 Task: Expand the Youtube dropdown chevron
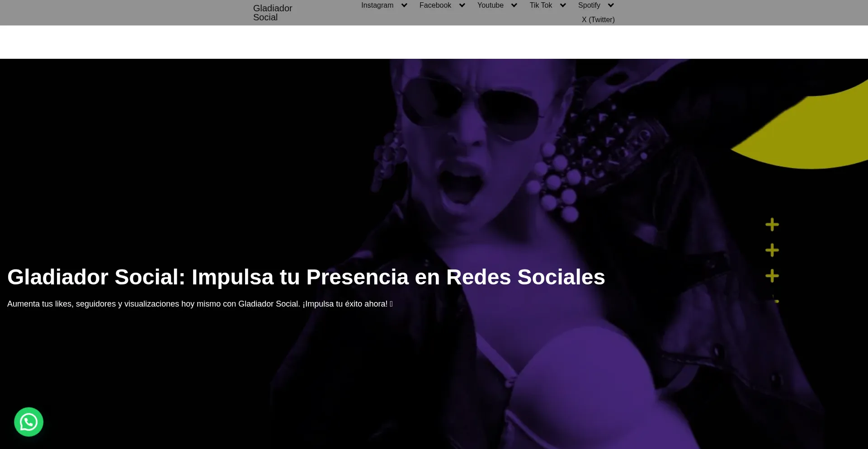514,5
